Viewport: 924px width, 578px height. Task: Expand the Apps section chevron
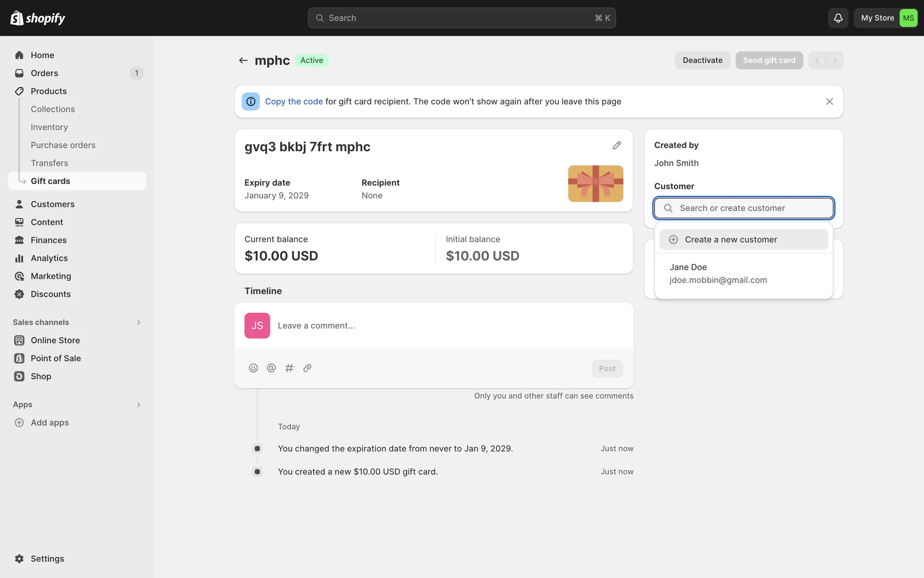(x=139, y=405)
